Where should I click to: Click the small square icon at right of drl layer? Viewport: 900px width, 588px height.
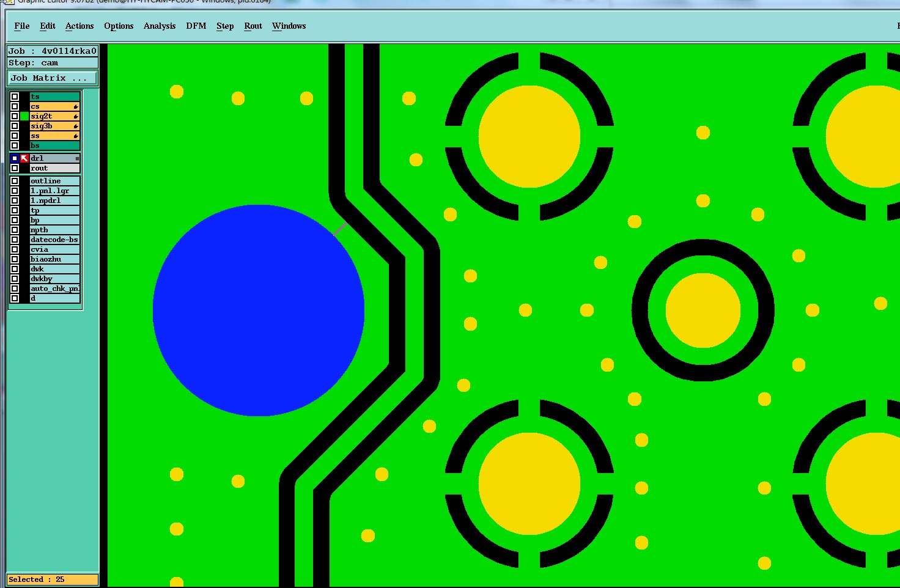(77, 158)
